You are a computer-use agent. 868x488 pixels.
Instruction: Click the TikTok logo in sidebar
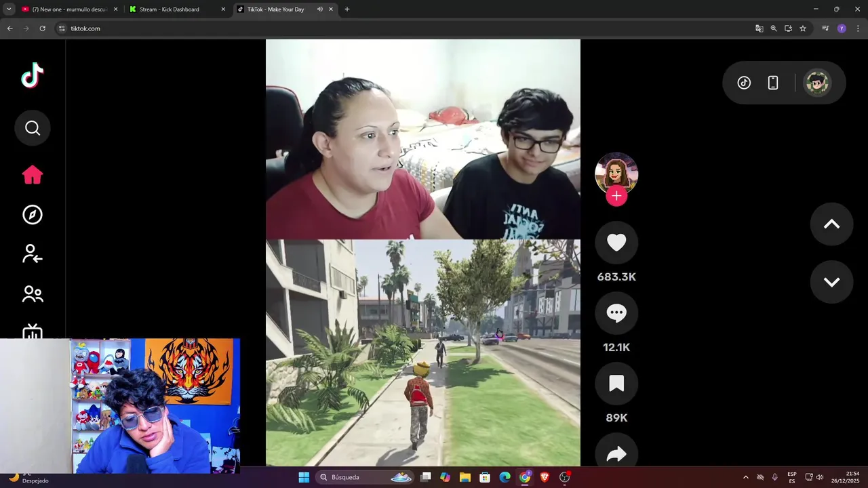pyautogui.click(x=32, y=75)
